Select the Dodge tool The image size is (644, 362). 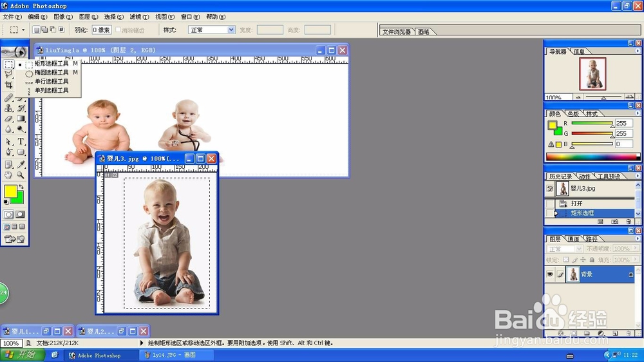tap(21, 129)
